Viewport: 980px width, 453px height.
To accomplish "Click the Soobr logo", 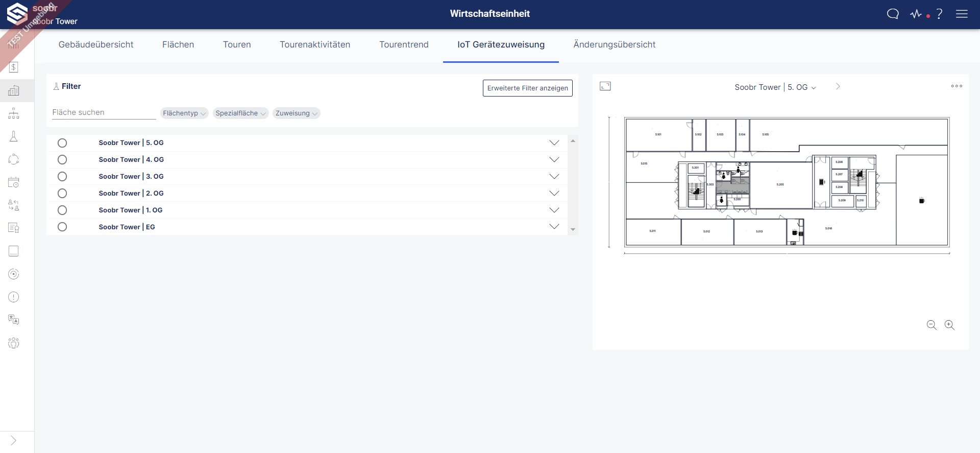I will [17, 14].
